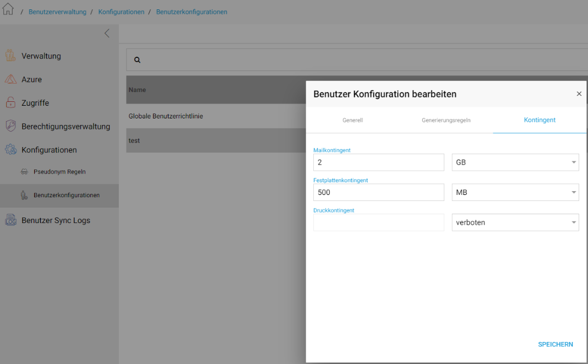This screenshot has width=588, height=364.
Task: Expand the Druckkontingent dropdown showing verboten
Action: tap(515, 222)
